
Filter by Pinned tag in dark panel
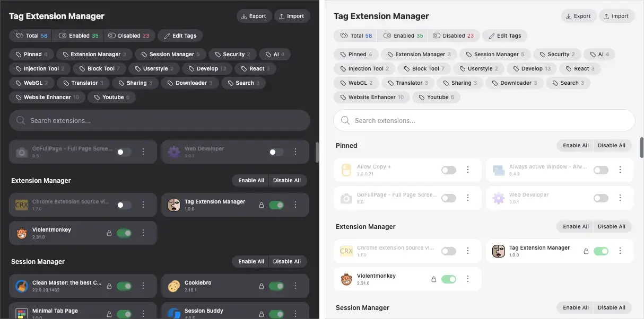click(32, 54)
